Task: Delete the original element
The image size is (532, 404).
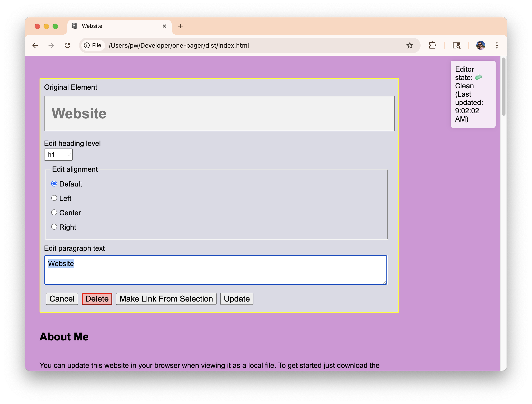Action: click(x=97, y=298)
